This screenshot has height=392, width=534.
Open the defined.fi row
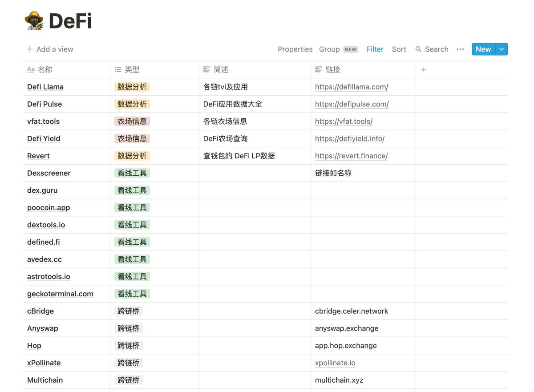pyautogui.click(x=44, y=242)
